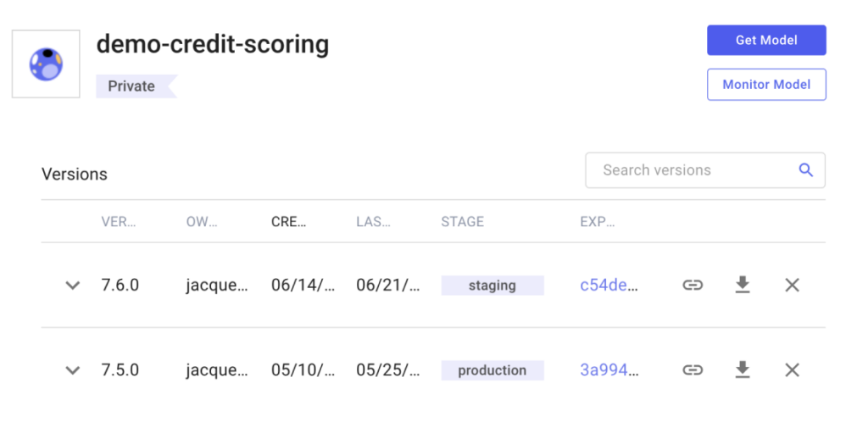Sort by the Created column header
This screenshot has height=433, width=868.
[x=288, y=222]
